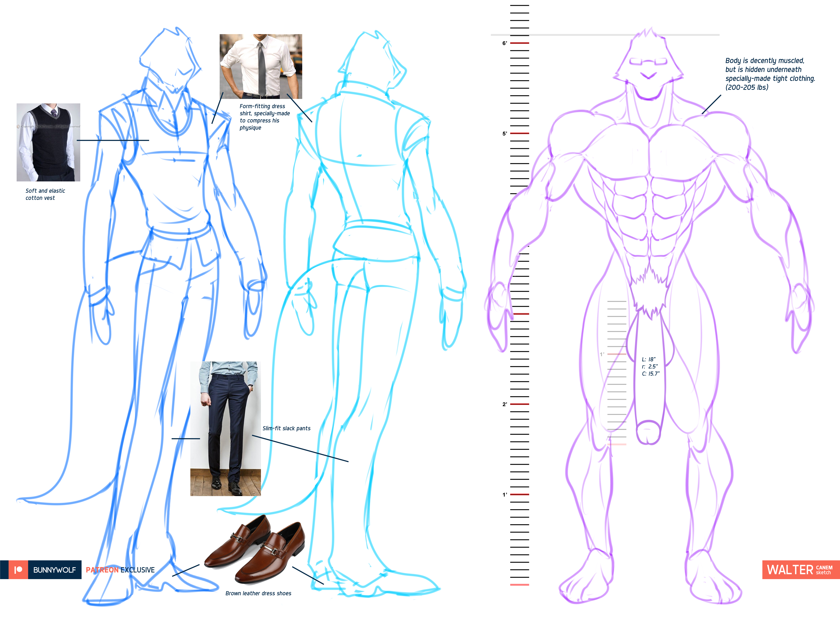840x625 pixels.
Task: Click the 'Form-fitting dress shirt' description text
Action: click(264, 117)
